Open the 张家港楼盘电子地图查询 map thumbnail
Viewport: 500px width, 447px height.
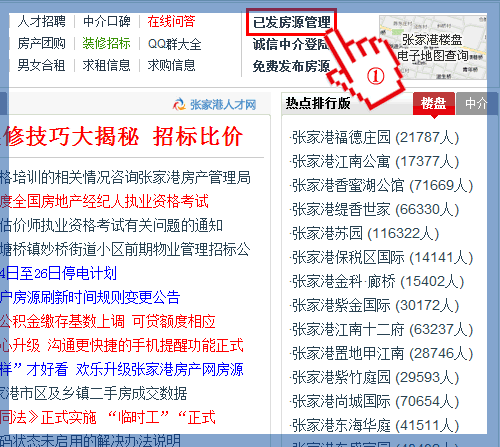pyautogui.click(x=433, y=48)
